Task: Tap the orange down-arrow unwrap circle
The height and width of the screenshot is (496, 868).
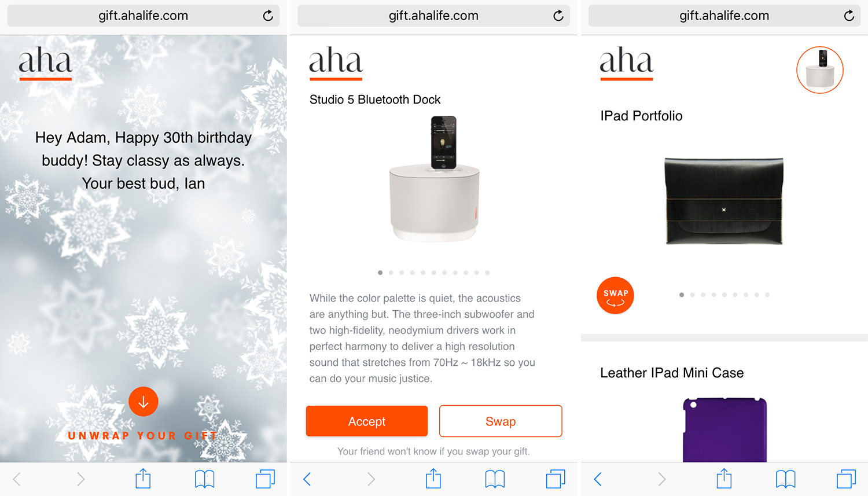Action: (144, 402)
